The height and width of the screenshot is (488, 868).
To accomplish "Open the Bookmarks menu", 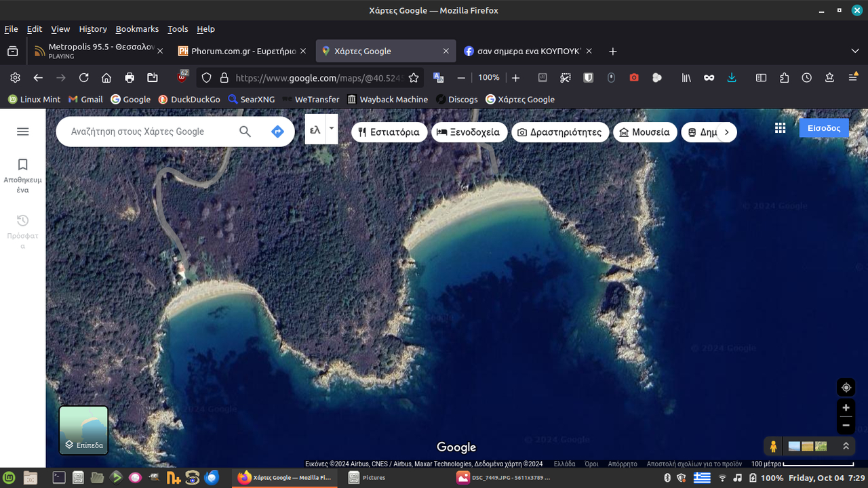I will 137,29.
